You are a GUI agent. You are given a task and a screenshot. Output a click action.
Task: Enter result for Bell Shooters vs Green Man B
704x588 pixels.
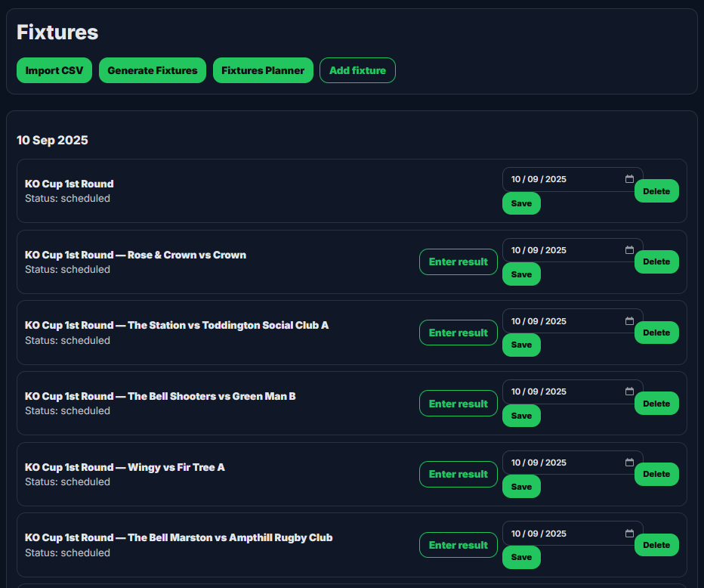[459, 404]
